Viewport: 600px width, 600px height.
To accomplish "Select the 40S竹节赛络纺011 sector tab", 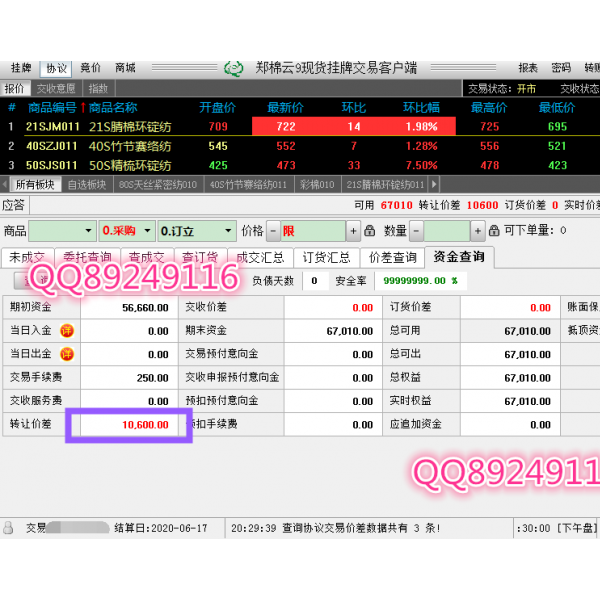I will tap(248, 185).
